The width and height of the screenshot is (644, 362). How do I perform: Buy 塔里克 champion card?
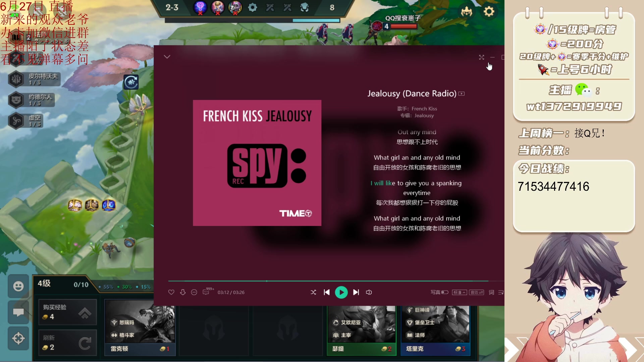click(436, 330)
